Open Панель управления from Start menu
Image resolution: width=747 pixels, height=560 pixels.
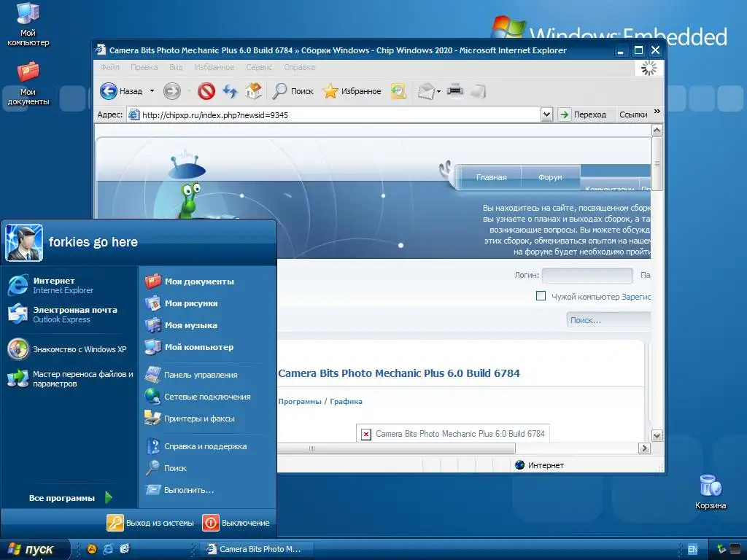coord(191,375)
